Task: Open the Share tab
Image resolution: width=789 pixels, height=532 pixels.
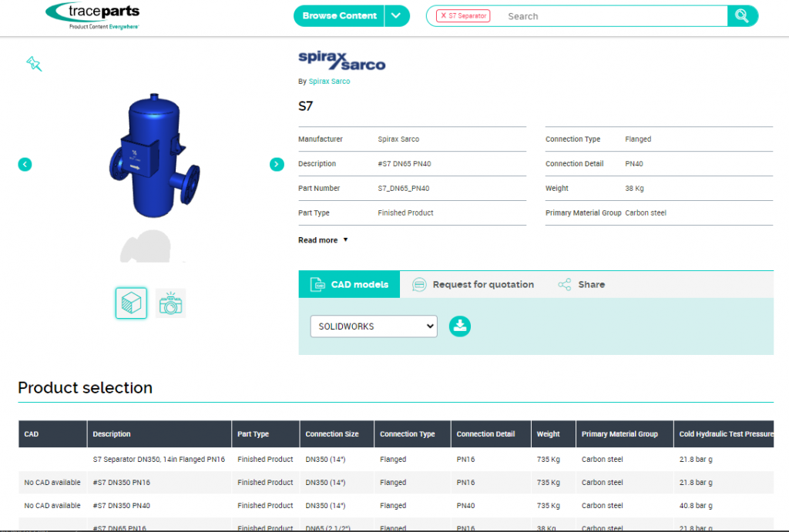Action: point(582,284)
